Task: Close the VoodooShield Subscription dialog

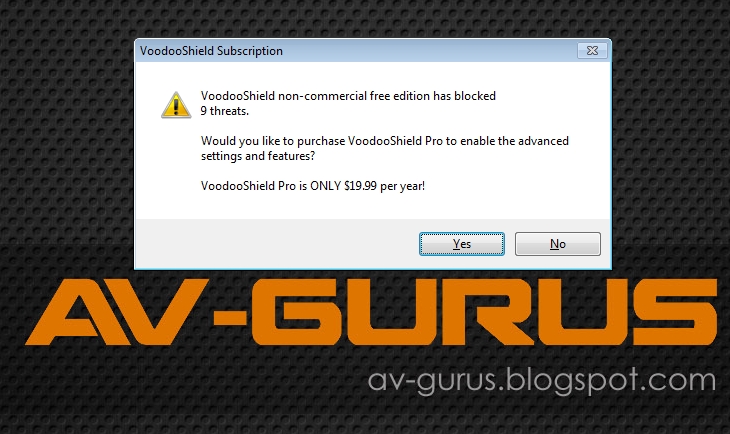Action: [592, 50]
